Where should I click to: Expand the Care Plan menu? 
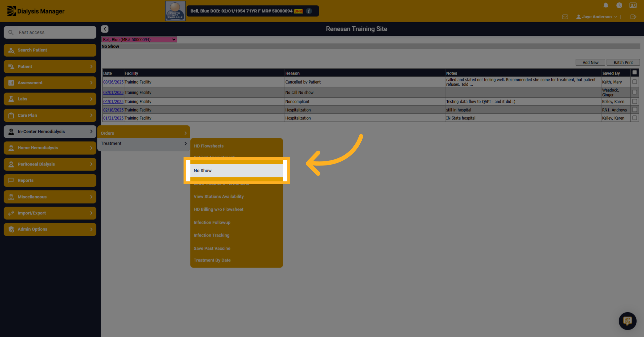coord(50,115)
